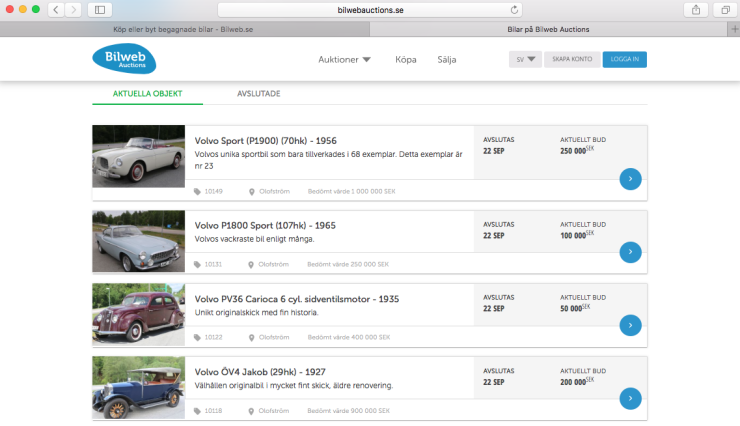
Task: Click the 100 000 SEK current bid
Action: click(577, 235)
